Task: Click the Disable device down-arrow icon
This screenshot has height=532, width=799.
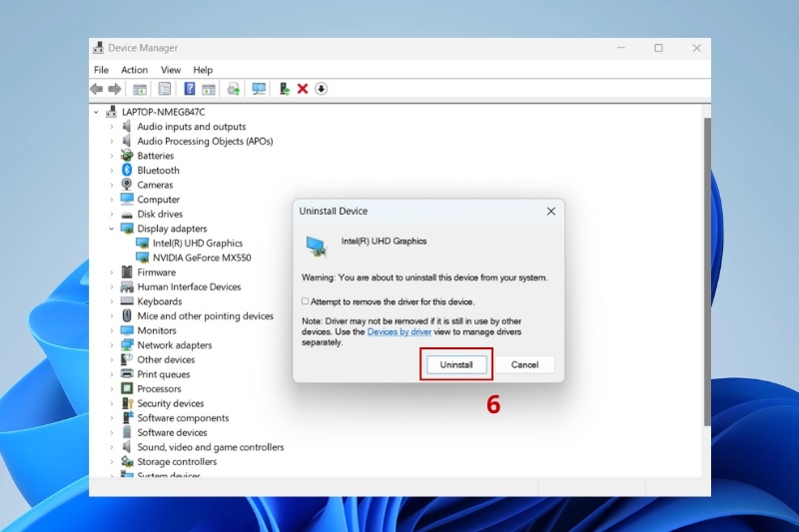Action: pos(321,89)
